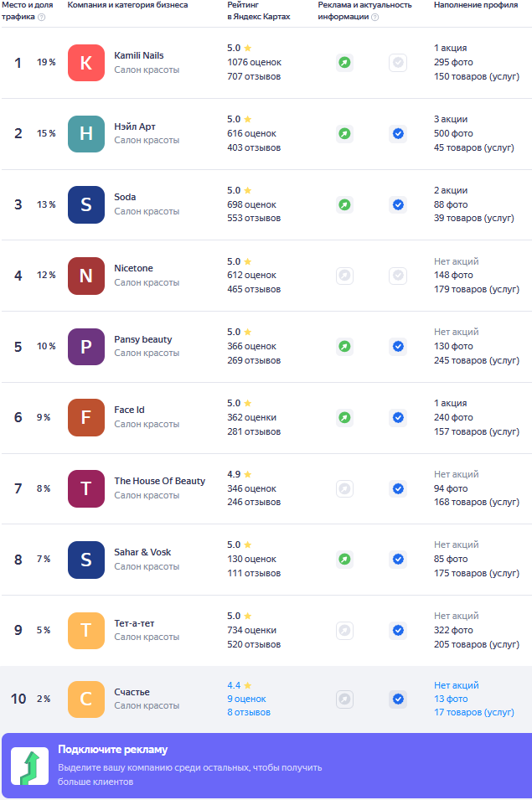The height and width of the screenshot is (800, 532).
Task: Click the 'Подключите рекламу' banner heading
Action: [112, 750]
